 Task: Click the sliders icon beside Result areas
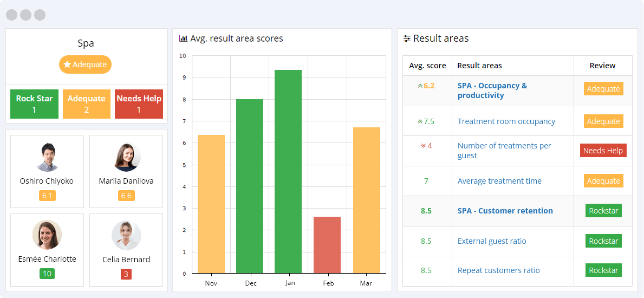(x=407, y=38)
